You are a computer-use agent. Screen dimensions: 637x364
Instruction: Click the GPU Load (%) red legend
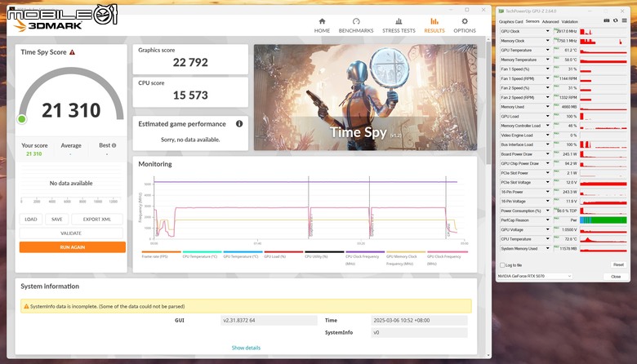click(283, 254)
